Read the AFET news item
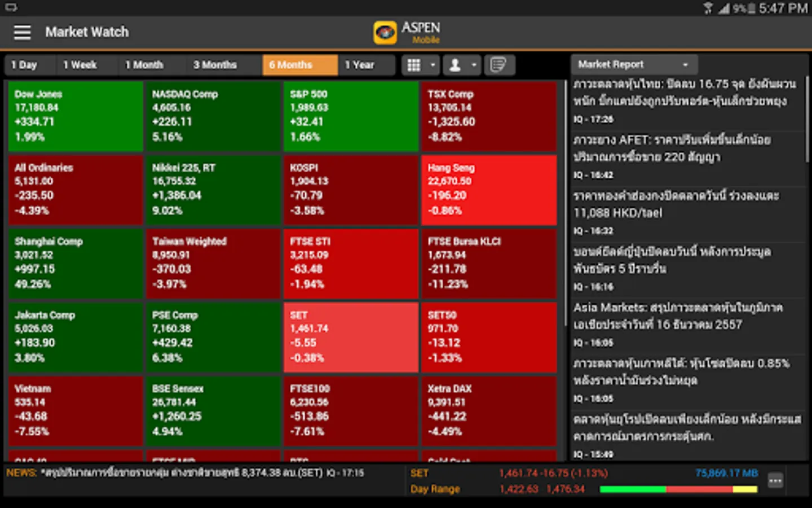Screen dimensions: 812x508 click(x=687, y=157)
